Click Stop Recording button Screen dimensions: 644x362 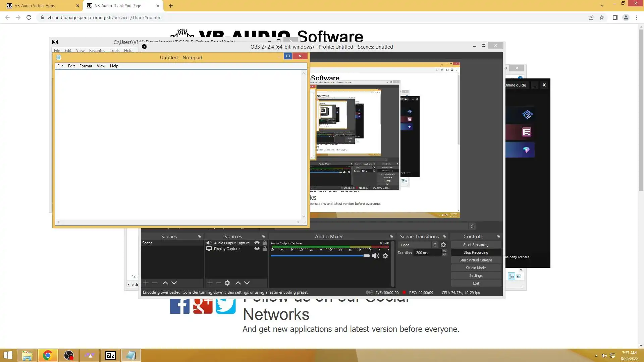click(476, 252)
